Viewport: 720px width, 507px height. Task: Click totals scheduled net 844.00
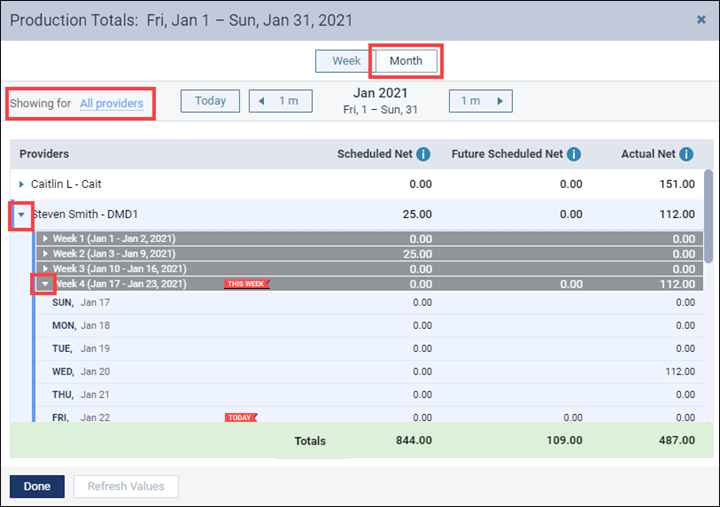(x=414, y=440)
